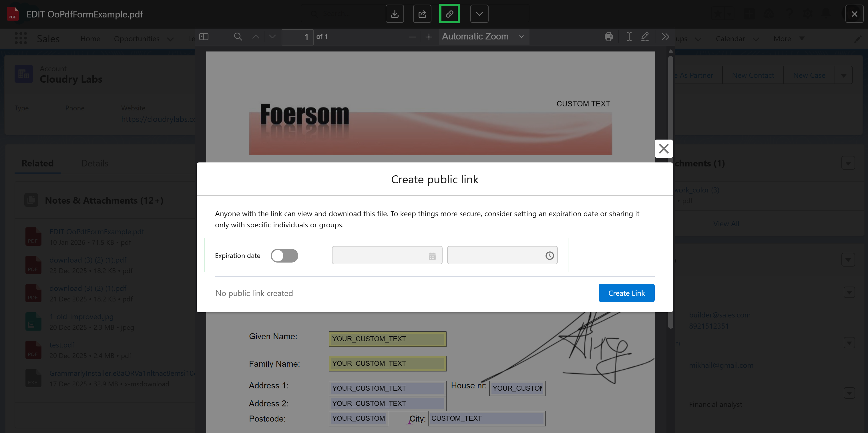
Task: Zoom in on the PDF page
Action: point(428,37)
